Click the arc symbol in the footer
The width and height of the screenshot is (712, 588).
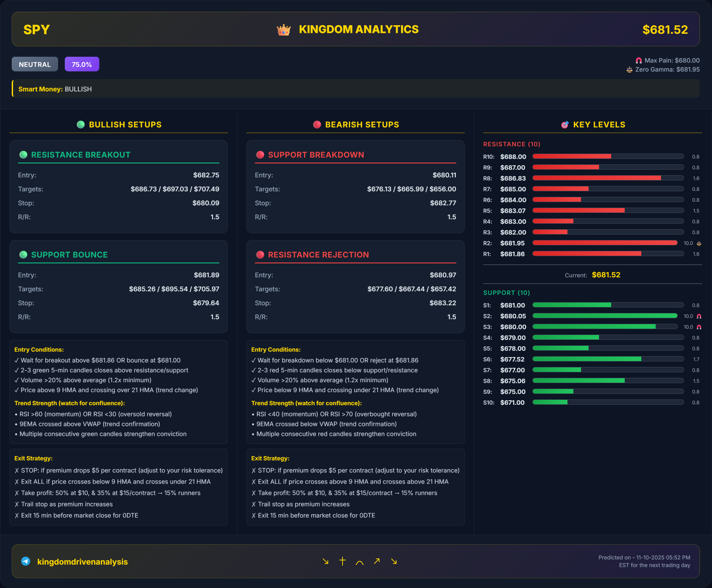tap(360, 562)
